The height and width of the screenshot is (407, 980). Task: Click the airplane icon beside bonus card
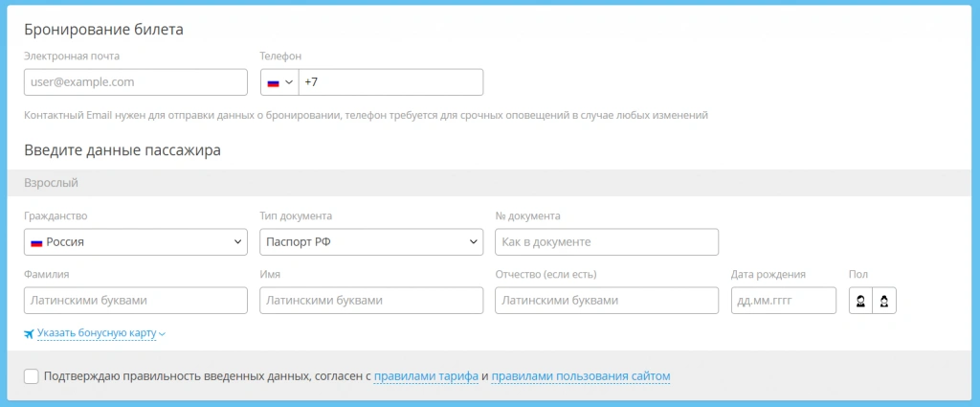tap(29, 333)
